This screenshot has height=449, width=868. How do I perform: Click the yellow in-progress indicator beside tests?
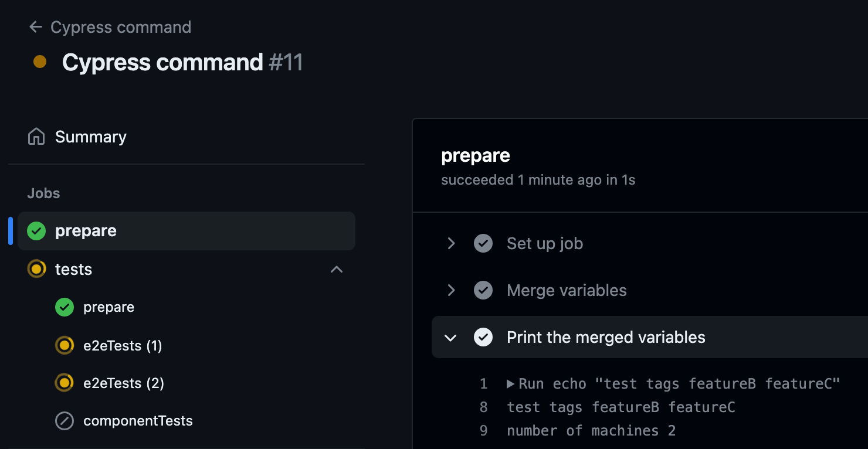coord(36,268)
